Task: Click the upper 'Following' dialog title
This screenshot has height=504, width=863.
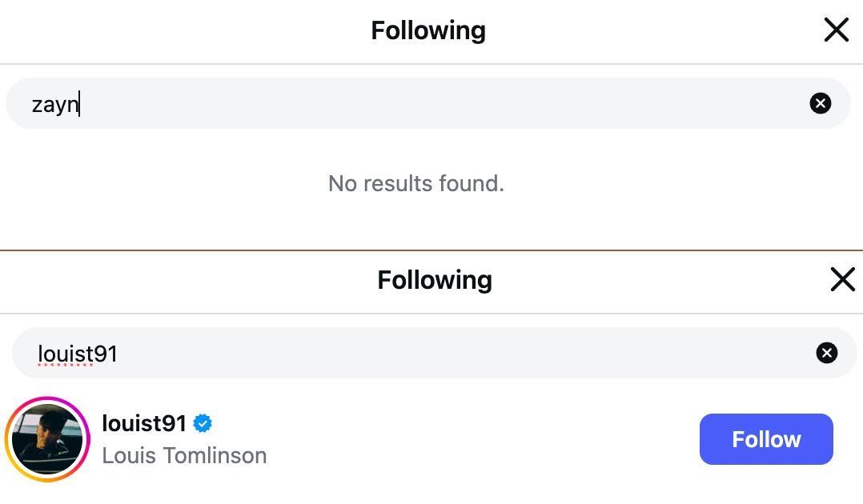Action: 427,30
